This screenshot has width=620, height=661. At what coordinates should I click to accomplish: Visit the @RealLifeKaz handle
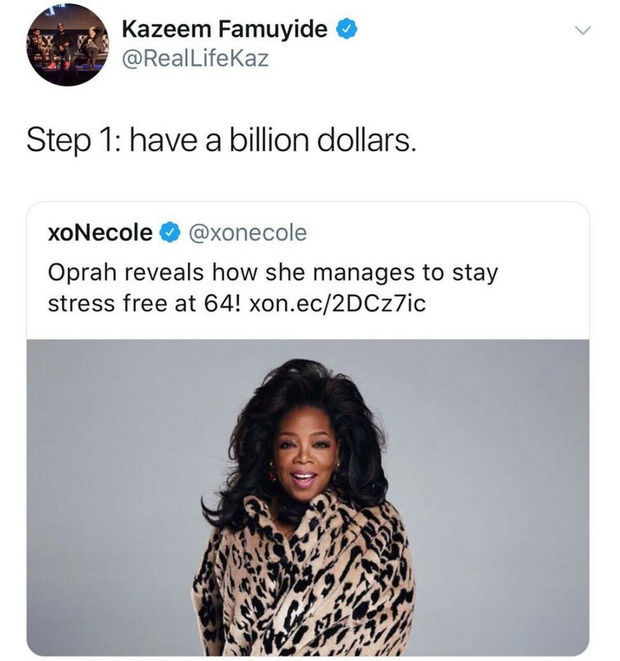(195, 58)
